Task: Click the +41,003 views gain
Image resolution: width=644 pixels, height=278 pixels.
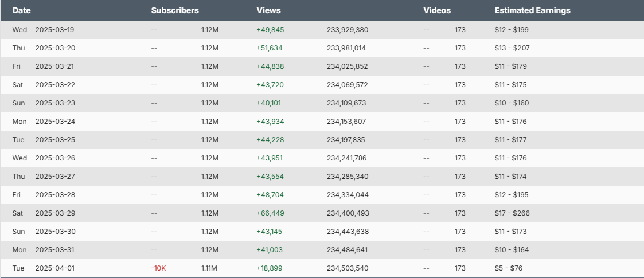Action: coord(270,250)
